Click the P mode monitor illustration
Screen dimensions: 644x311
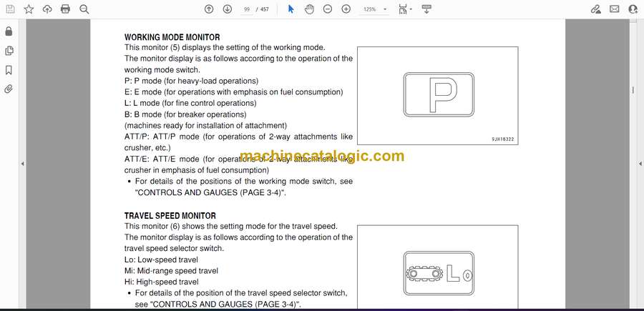point(439,95)
